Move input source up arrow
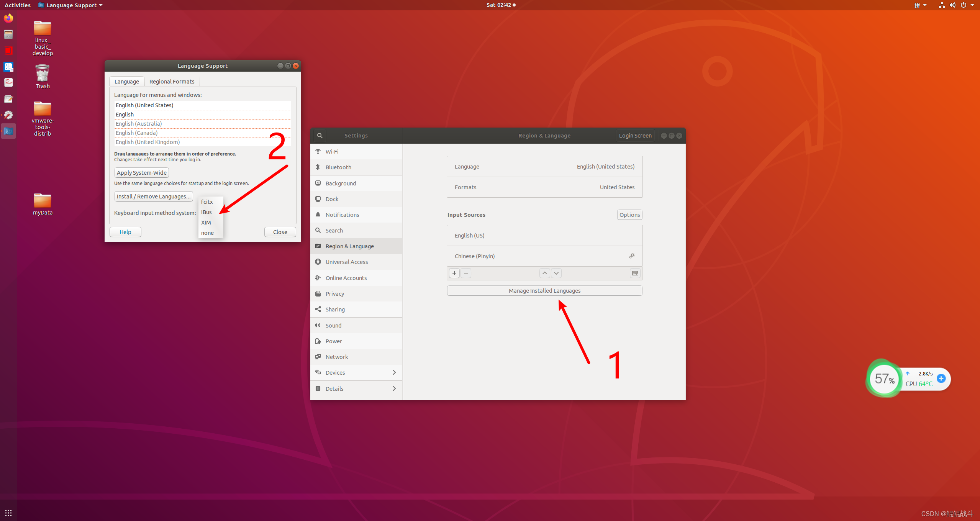 [x=544, y=273]
